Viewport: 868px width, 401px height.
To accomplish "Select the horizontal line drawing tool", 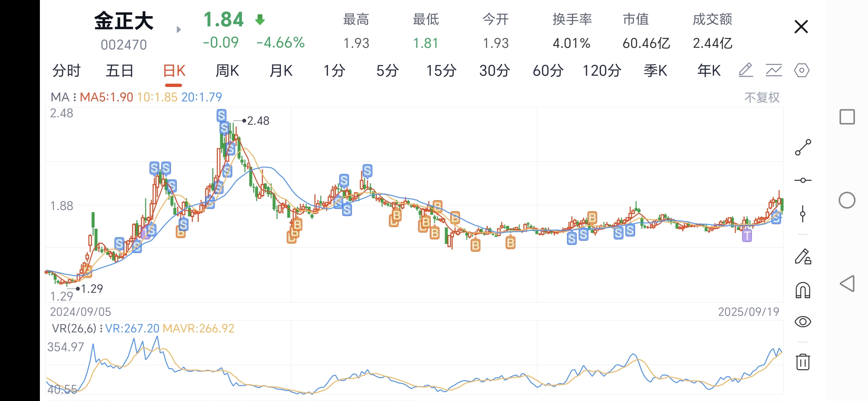I will click(x=803, y=180).
